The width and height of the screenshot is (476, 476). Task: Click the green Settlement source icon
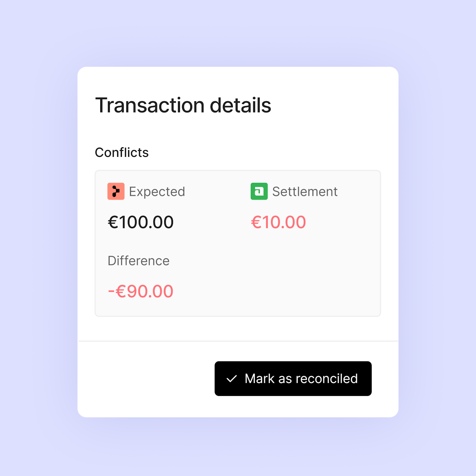[x=259, y=191]
